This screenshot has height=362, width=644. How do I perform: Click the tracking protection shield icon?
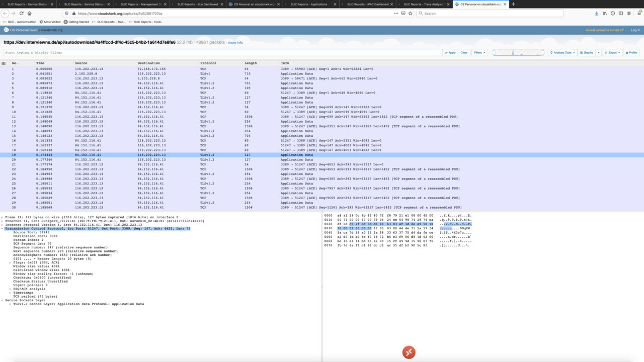pyautogui.click(x=67, y=13)
